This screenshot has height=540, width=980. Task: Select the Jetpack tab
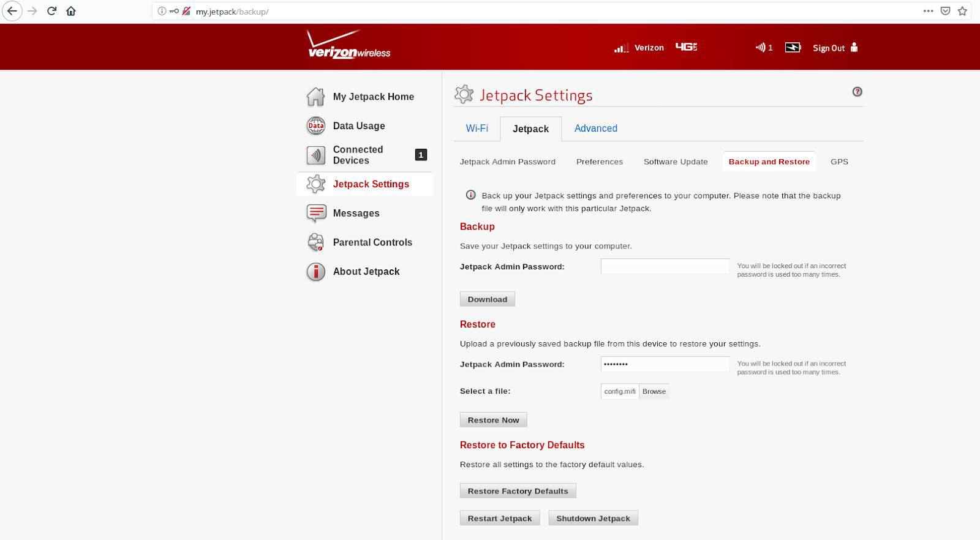pyautogui.click(x=530, y=129)
